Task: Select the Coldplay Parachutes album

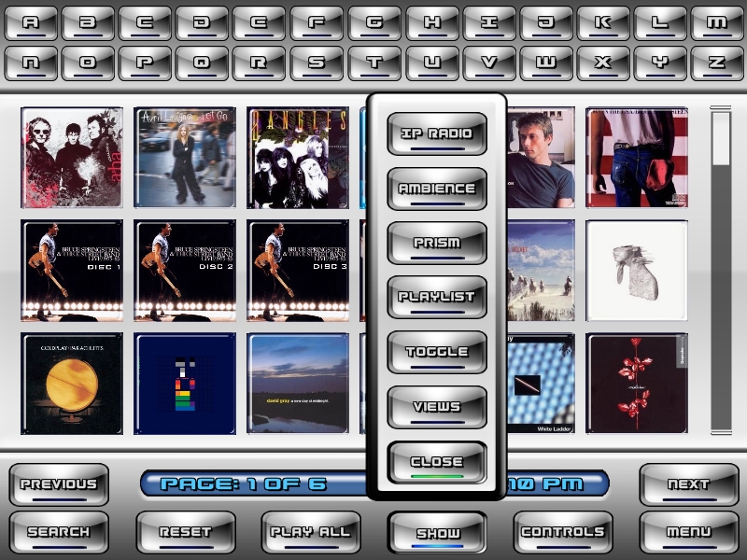Action: (72, 384)
